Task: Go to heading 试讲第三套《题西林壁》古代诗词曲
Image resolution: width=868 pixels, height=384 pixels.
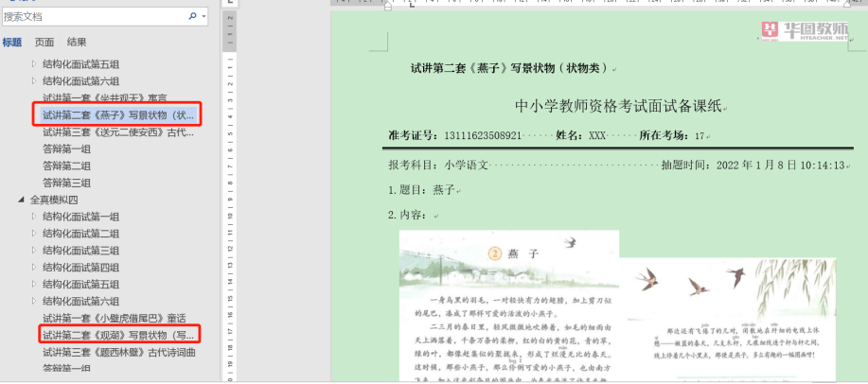Action: point(118,352)
